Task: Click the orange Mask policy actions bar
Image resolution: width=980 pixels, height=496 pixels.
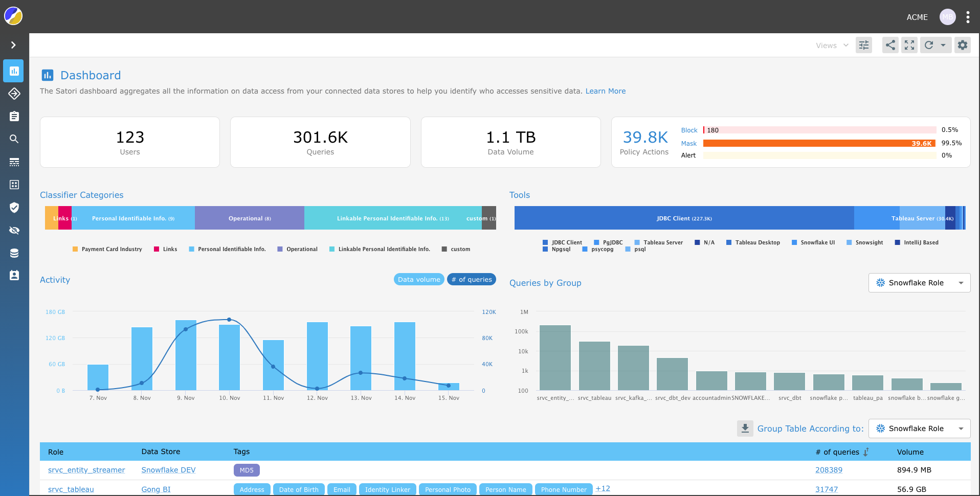Action: click(x=818, y=143)
